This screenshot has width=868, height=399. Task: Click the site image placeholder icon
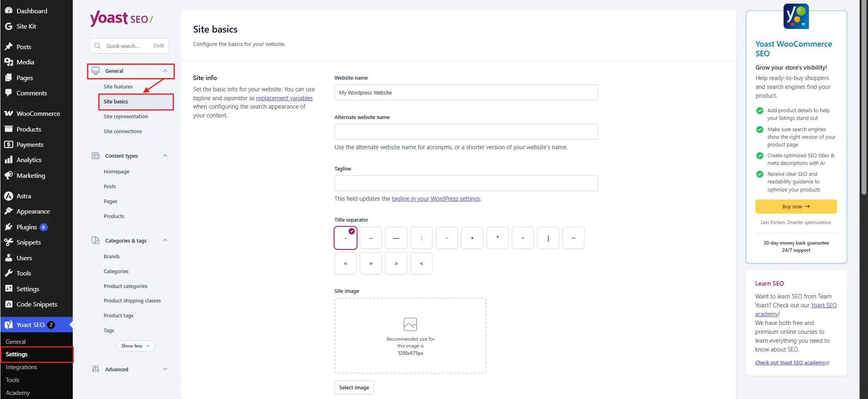(x=410, y=324)
